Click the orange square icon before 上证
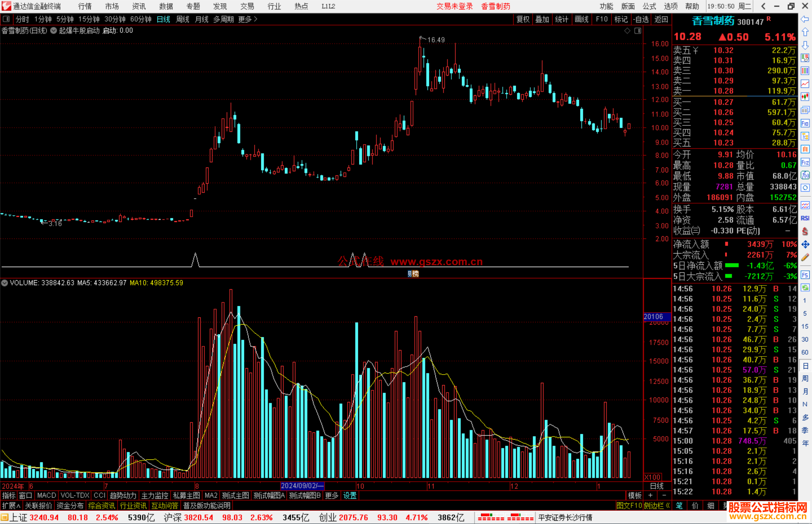This screenshot has width=812, height=524. tap(5, 518)
